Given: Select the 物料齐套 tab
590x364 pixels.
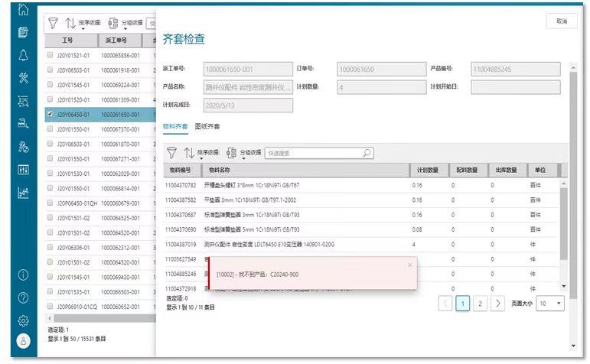Looking at the screenshot, I should click(175, 126).
